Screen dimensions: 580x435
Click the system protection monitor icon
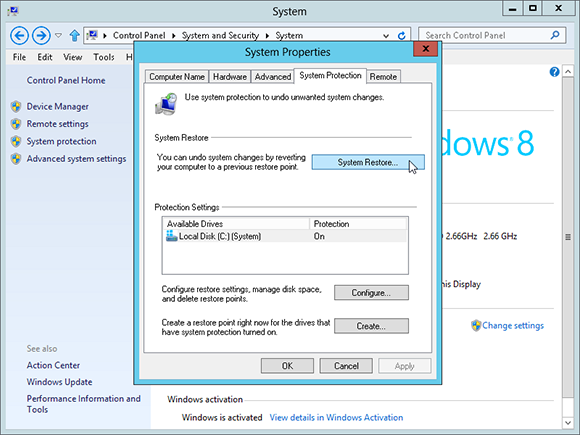(x=166, y=104)
